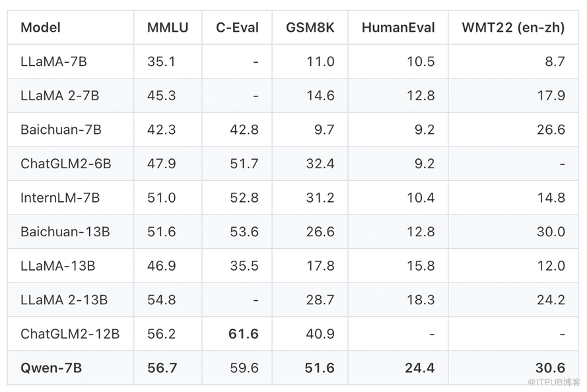Select the bold 30.6 WMT22 score
Image resolution: width=587 pixels, height=392 pixels.
550,368
